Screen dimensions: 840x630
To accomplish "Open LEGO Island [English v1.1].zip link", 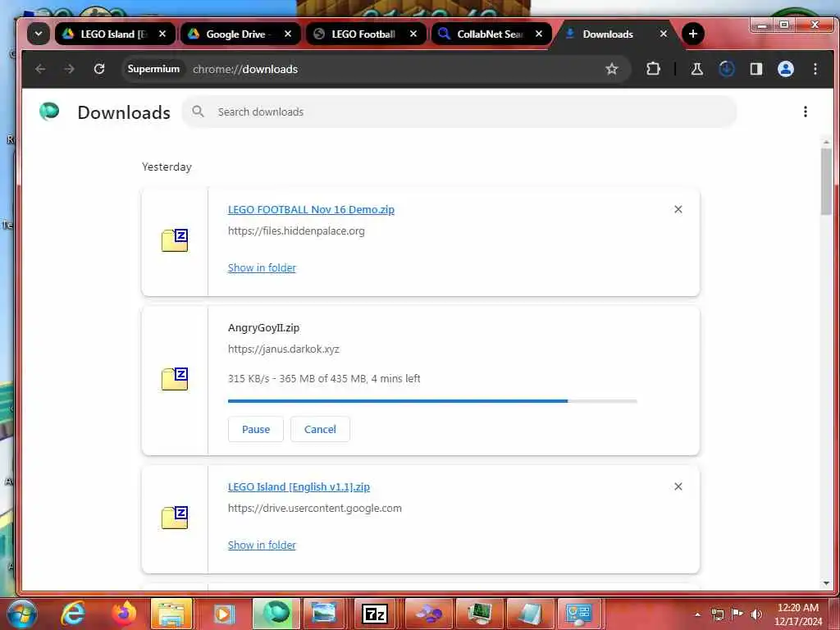I will (x=299, y=487).
